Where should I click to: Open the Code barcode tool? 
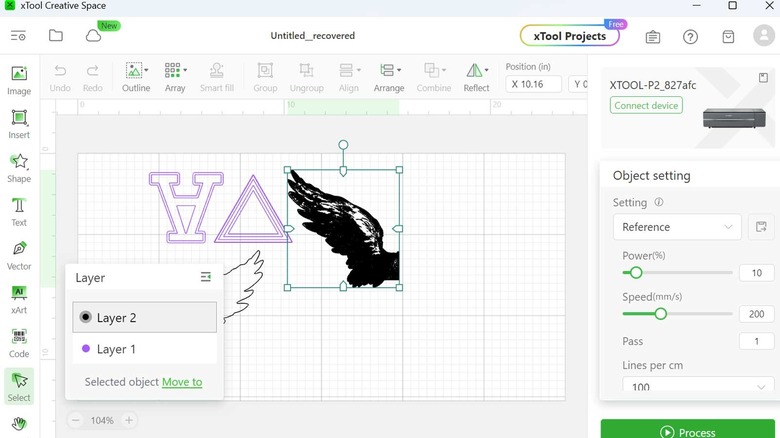click(x=19, y=343)
